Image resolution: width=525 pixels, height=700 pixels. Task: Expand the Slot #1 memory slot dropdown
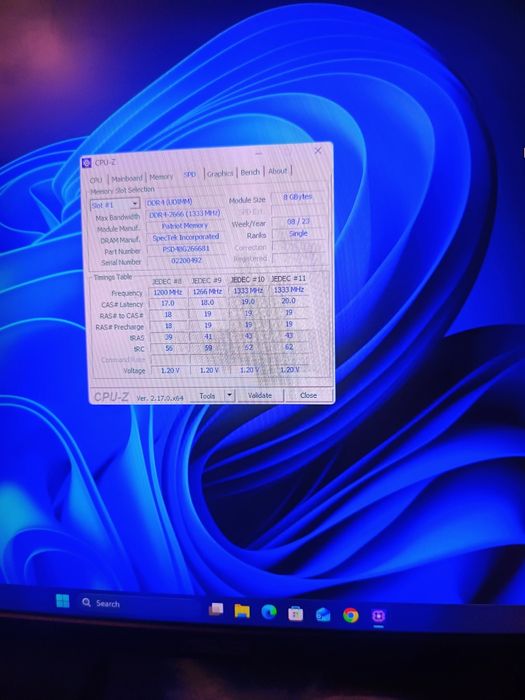(134, 204)
